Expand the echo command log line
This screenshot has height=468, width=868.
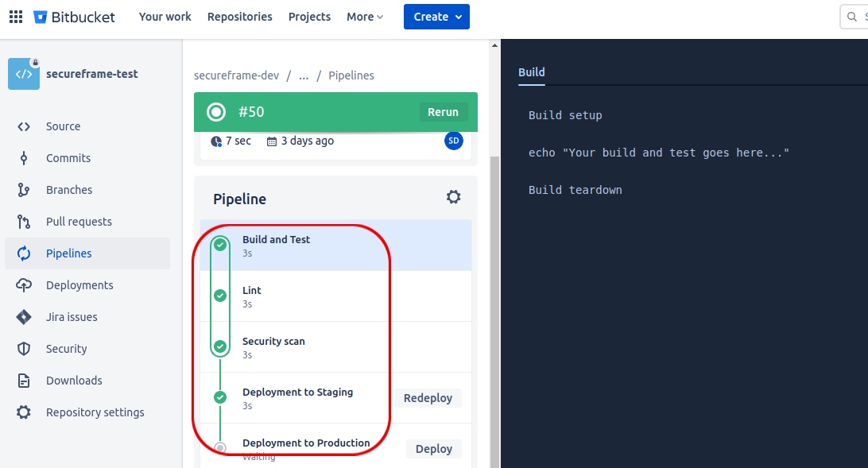(x=659, y=153)
